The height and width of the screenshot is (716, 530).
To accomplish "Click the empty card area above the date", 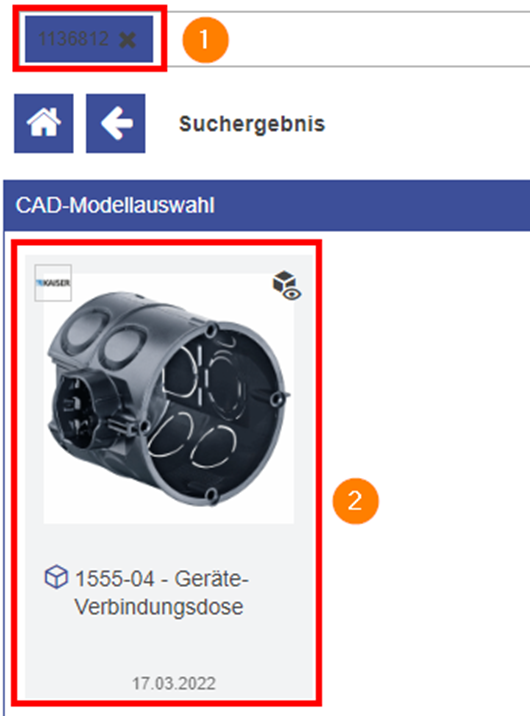I will pos(169,646).
